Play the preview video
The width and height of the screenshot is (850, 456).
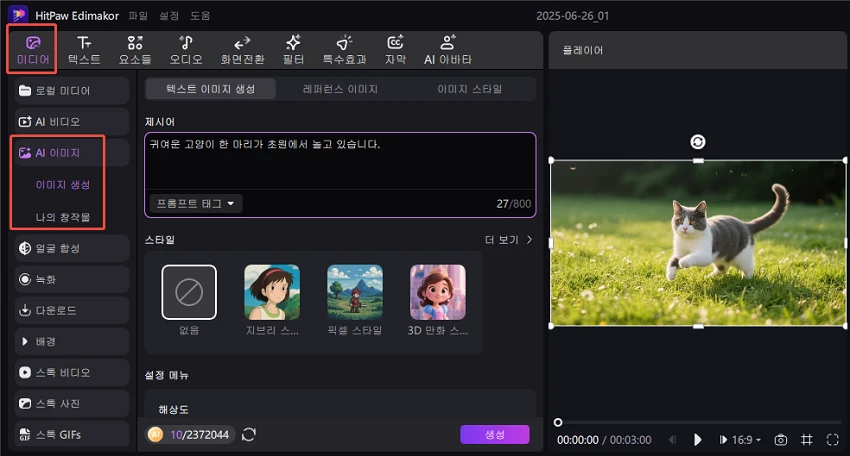coord(698,440)
